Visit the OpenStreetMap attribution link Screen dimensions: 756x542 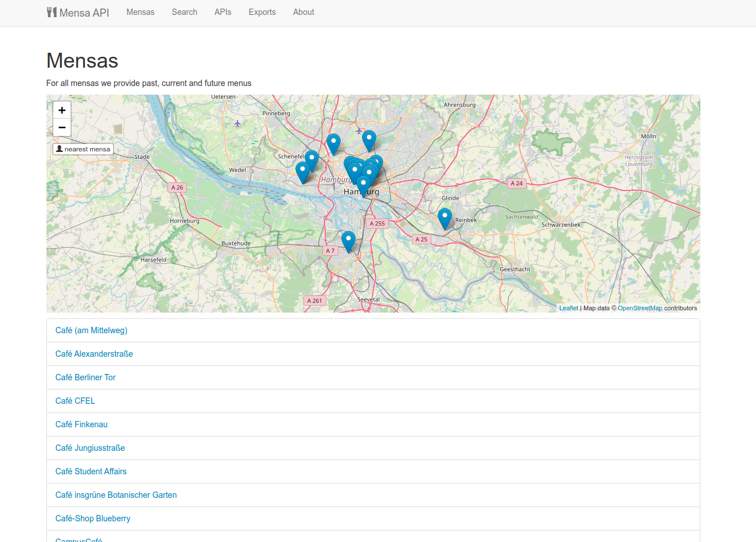coord(640,308)
